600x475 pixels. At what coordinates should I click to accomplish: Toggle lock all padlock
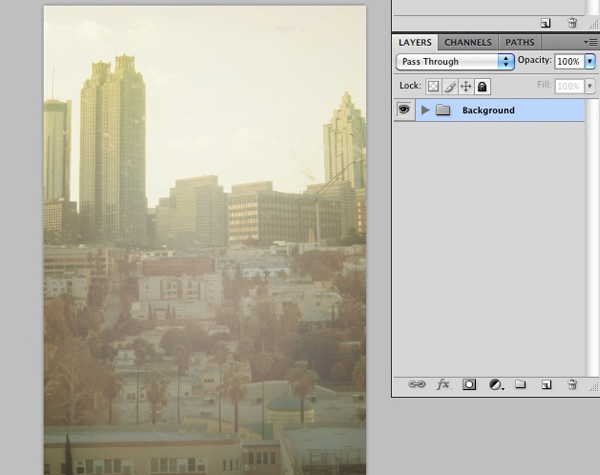[481, 87]
